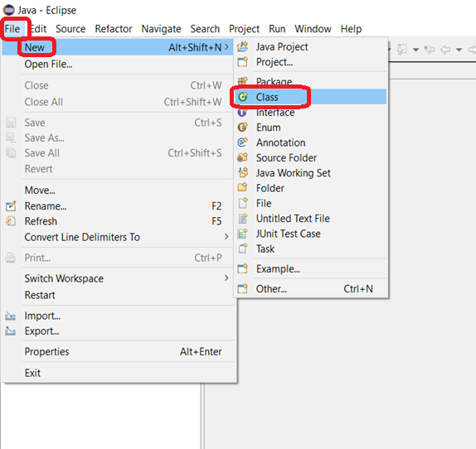This screenshot has width=476, height=449.
Task: Click JUnit Test Case label
Action: 288,234
